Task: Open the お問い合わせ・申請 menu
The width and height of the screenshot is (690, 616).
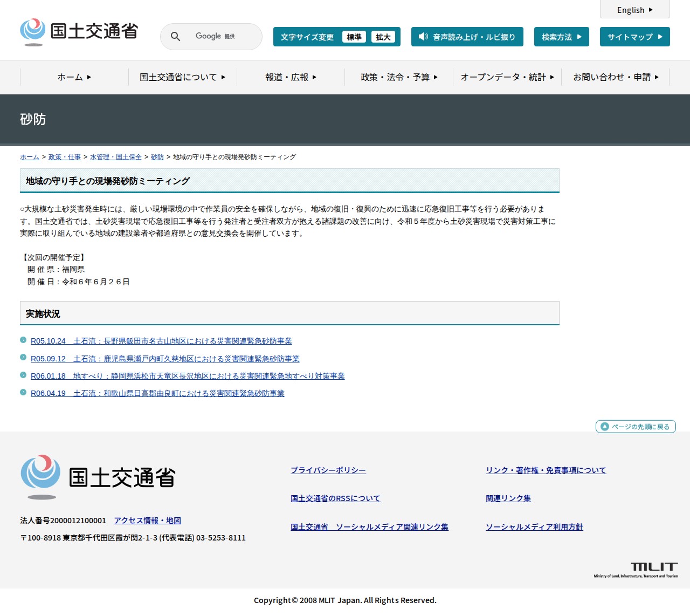Action: pos(616,77)
